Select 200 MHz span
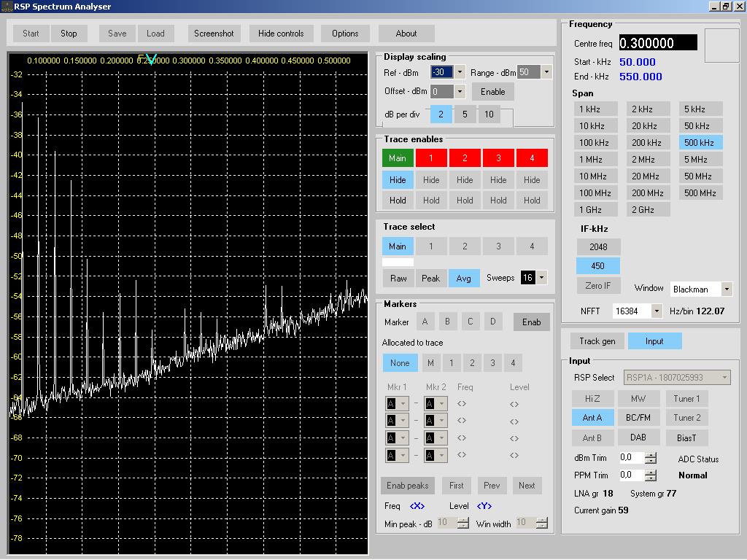The image size is (747, 560). tap(649, 192)
